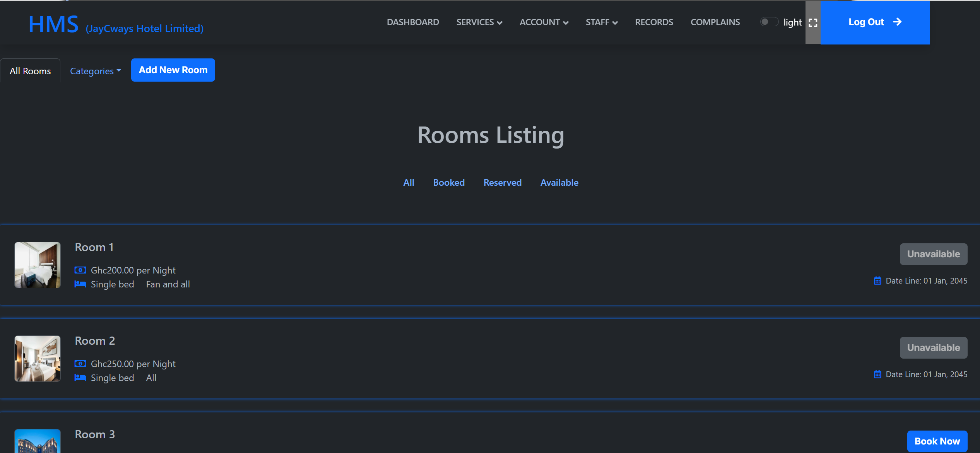
Task: Click the calendar icon beside Room 1 date line
Action: [x=878, y=280]
